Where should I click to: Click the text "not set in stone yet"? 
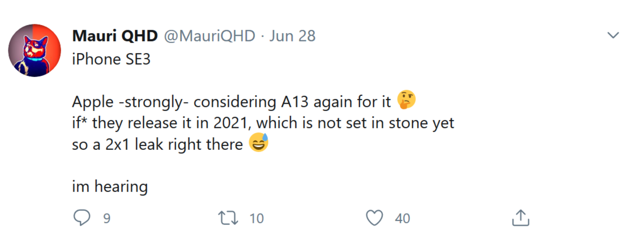pos(386,123)
